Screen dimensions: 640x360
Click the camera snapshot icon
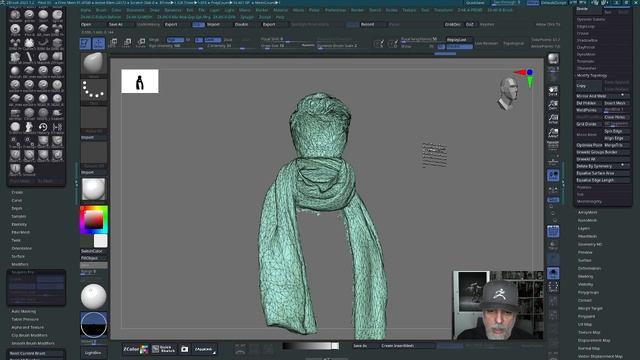click(184, 349)
